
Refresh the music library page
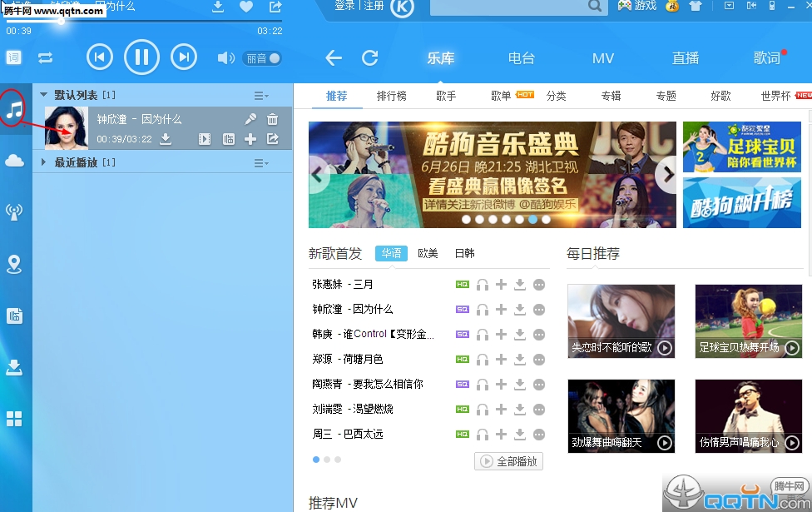click(x=370, y=58)
